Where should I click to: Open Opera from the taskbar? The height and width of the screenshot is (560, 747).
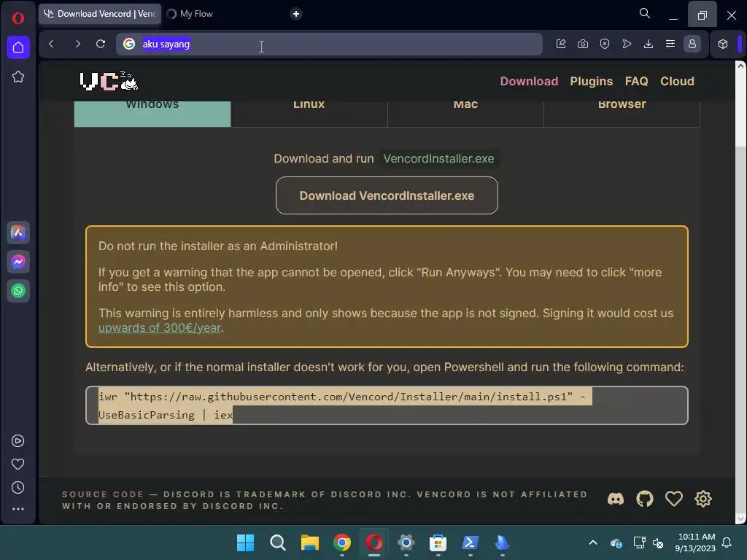374,542
